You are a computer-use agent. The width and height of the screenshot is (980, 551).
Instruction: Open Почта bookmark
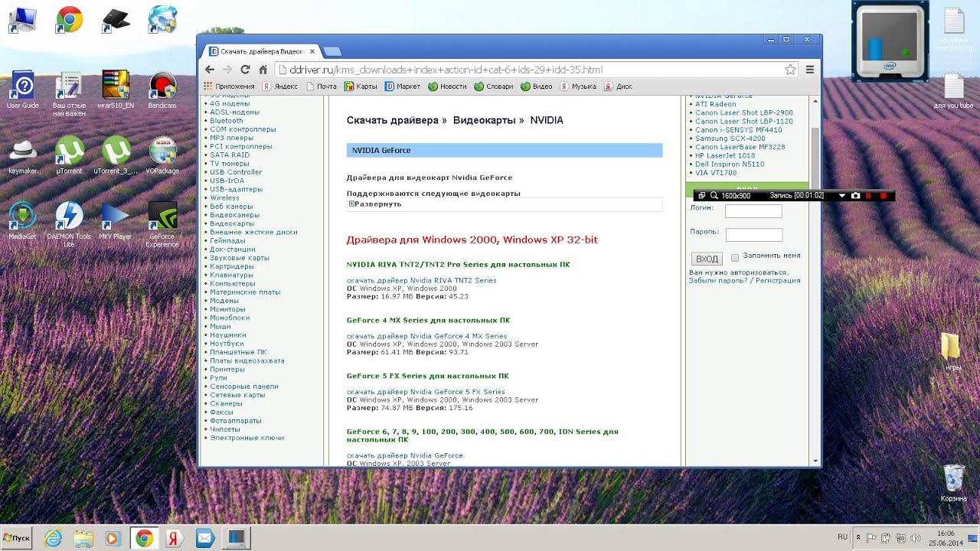pyautogui.click(x=321, y=86)
